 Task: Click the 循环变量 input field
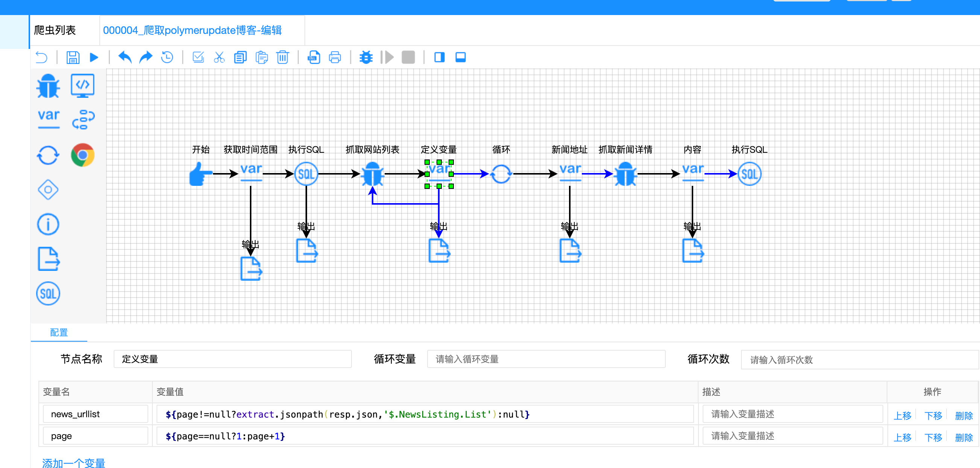pos(546,359)
